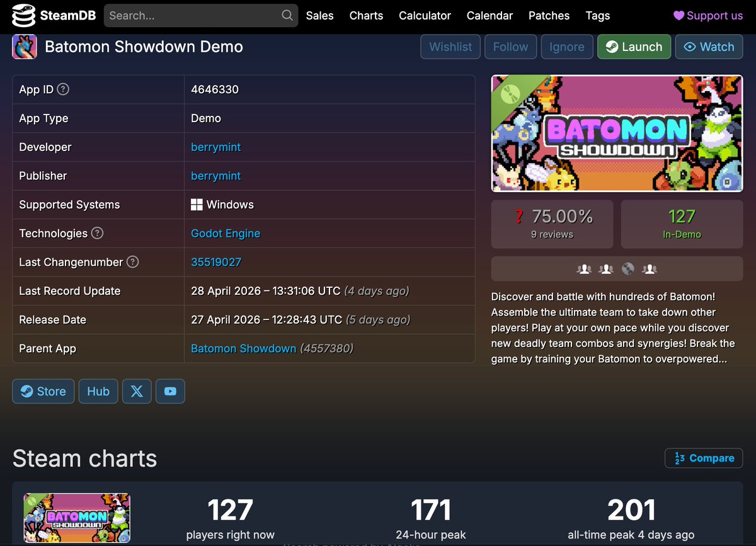This screenshot has width=756, height=546.
Task: Open the Calendar page
Action: [490, 16]
